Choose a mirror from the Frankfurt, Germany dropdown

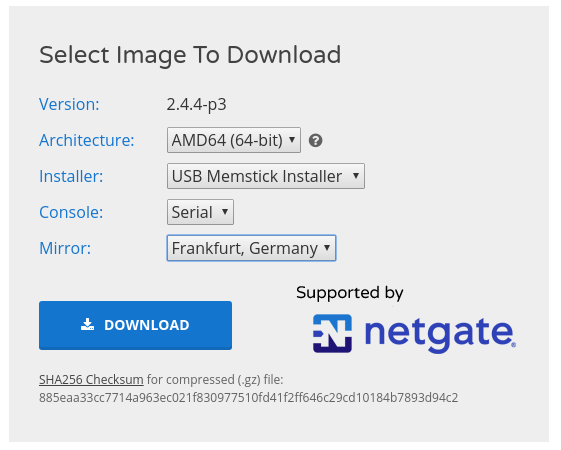click(251, 248)
